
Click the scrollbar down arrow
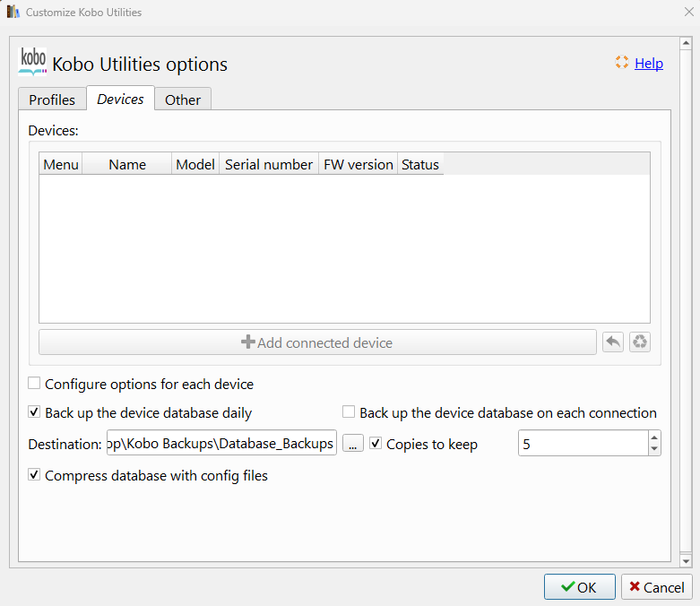point(686,561)
